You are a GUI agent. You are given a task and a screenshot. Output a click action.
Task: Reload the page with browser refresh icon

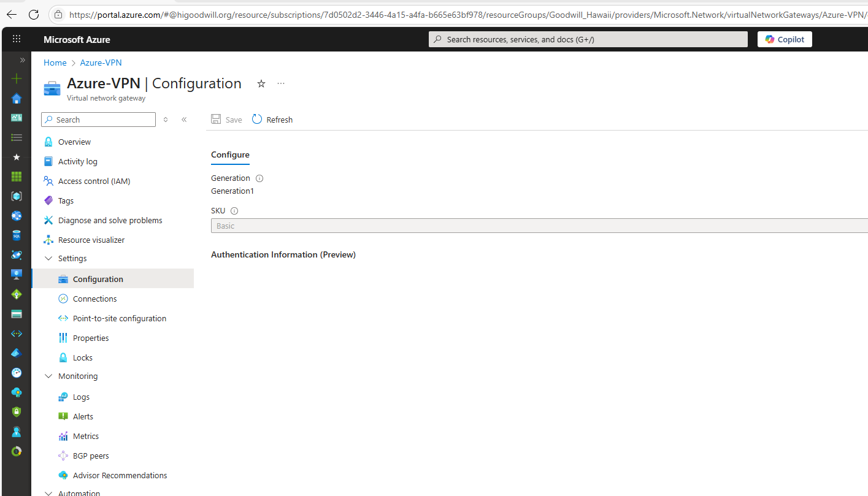[x=34, y=14]
